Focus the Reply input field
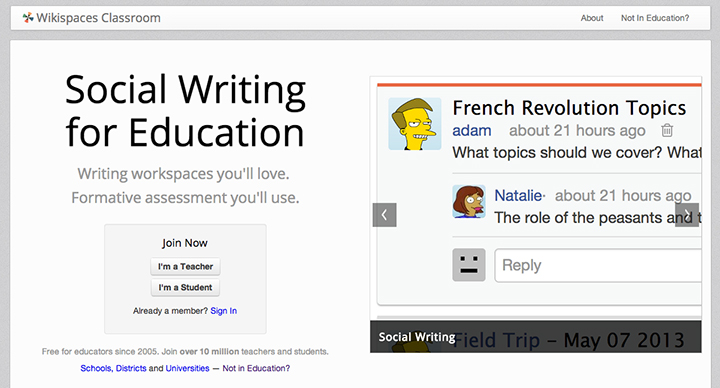720x388 pixels. click(598, 265)
